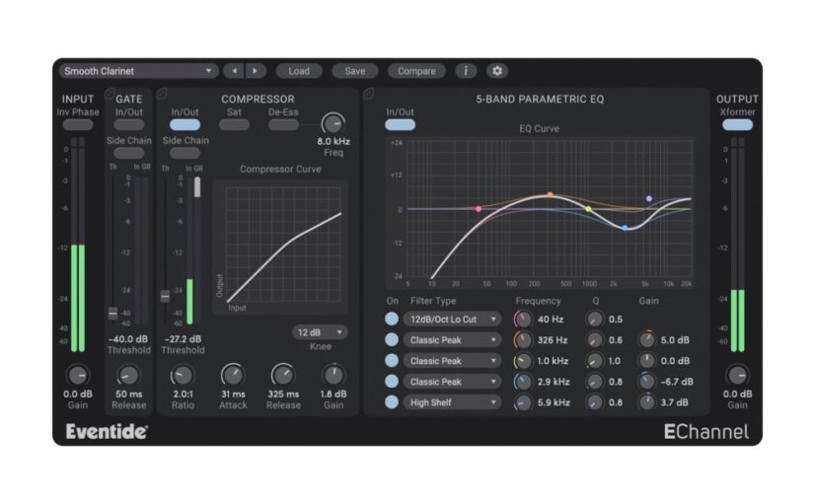Click the compressor makeup Gain knob
Screen dimensions: 815x504
pyautogui.click(x=333, y=375)
